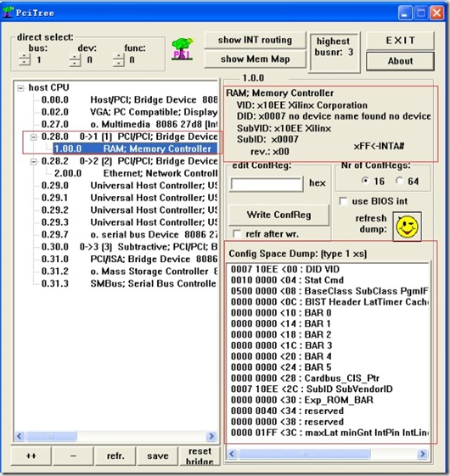This screenshot has width=450, height=476.
Task: Select the 0.29.0 Universal Host Controller row
Action: (129, 186)
